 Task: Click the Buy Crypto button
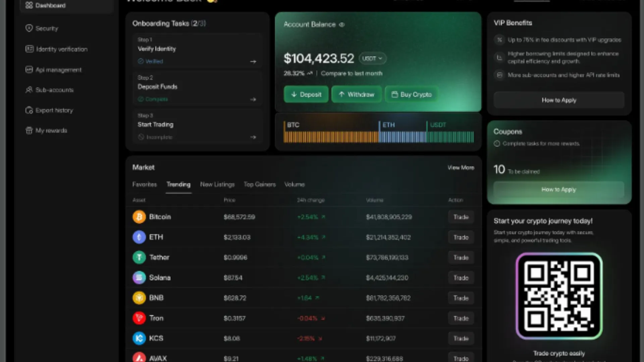(x=412, y=94)
